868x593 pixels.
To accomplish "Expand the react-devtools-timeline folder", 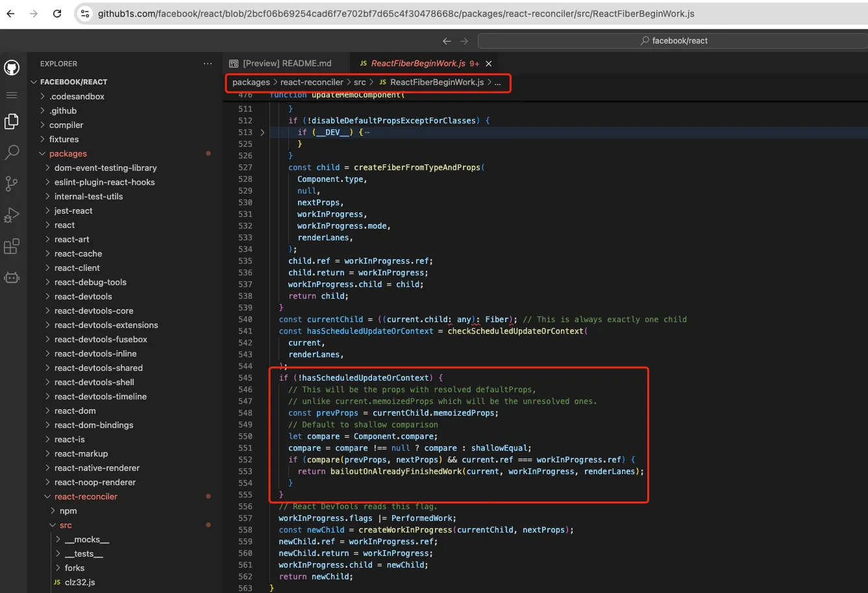I will [125, 396].
